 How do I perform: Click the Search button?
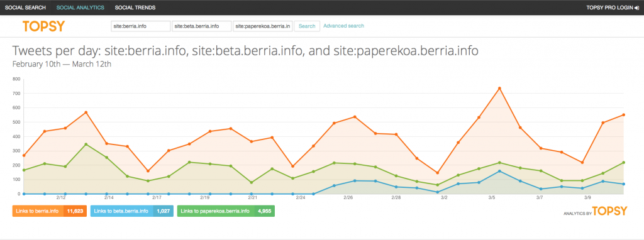point(307,26)
